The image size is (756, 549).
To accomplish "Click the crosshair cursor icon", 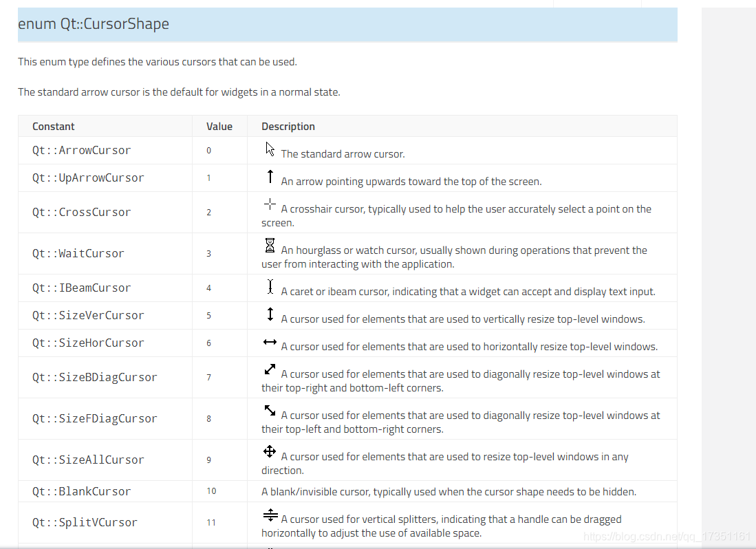I will point(270,204).
